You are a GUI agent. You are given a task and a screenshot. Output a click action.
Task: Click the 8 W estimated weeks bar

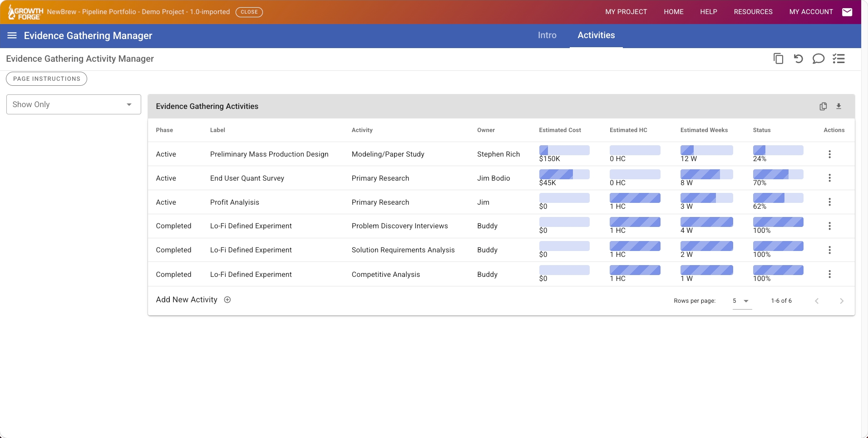coord(706,174)
